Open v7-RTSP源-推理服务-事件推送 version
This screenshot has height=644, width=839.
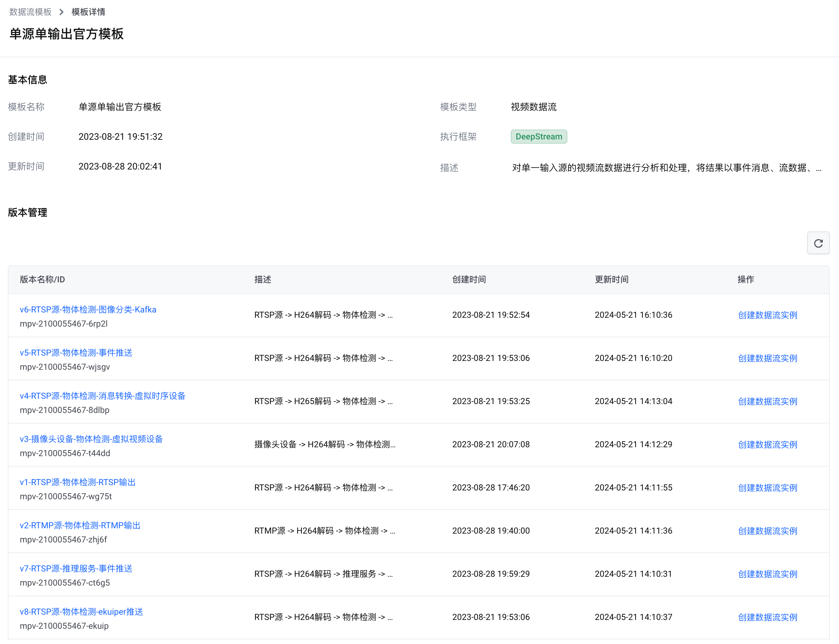tap(76, 569)
